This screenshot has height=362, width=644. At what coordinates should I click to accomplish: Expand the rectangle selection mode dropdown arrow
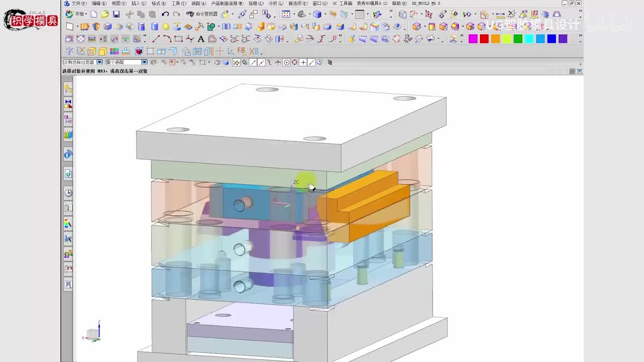point(209,62)
